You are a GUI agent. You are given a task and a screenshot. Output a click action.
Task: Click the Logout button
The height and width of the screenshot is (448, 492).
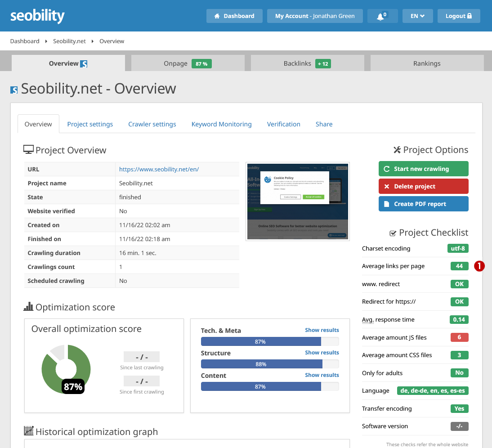458,16
